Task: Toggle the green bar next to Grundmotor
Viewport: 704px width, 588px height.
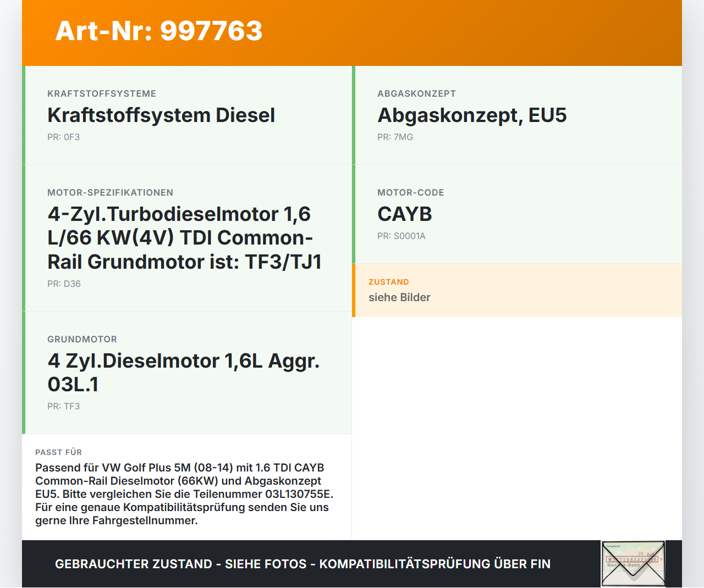Action: pyautogui.click(x=23, y=373)
